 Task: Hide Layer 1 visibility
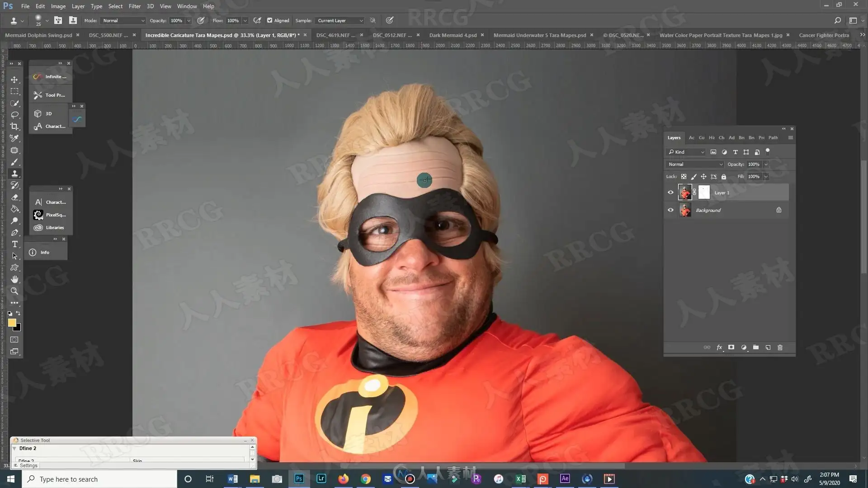click(670, 192)
